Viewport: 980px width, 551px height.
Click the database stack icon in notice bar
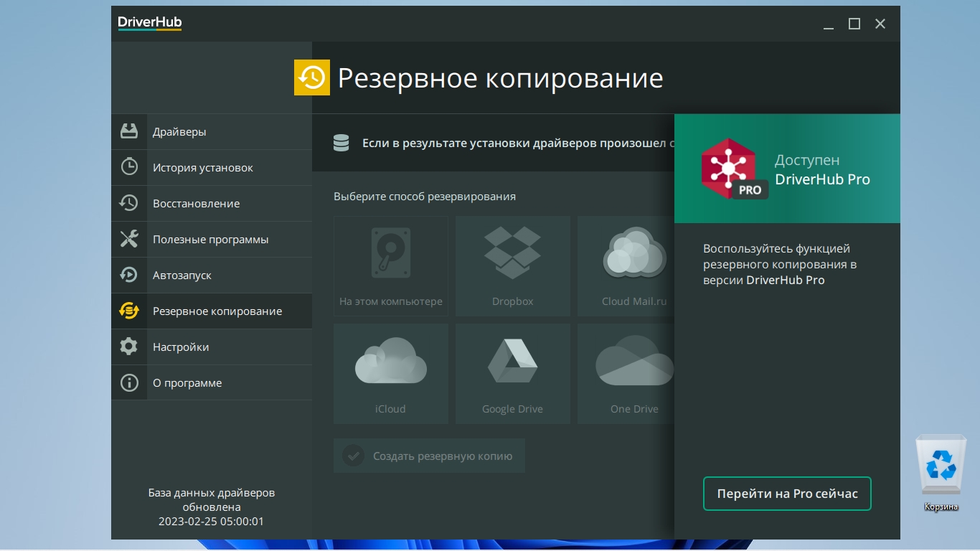point(341,143)
